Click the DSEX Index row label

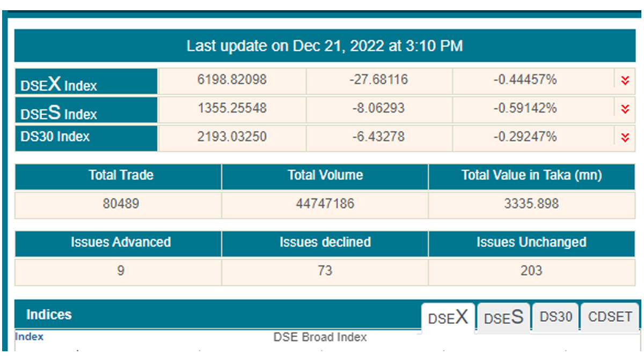coord(59,83)
